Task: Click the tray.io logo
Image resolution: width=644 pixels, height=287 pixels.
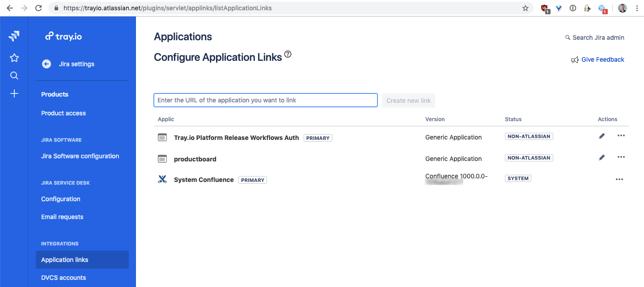Action: pos(64,36)
